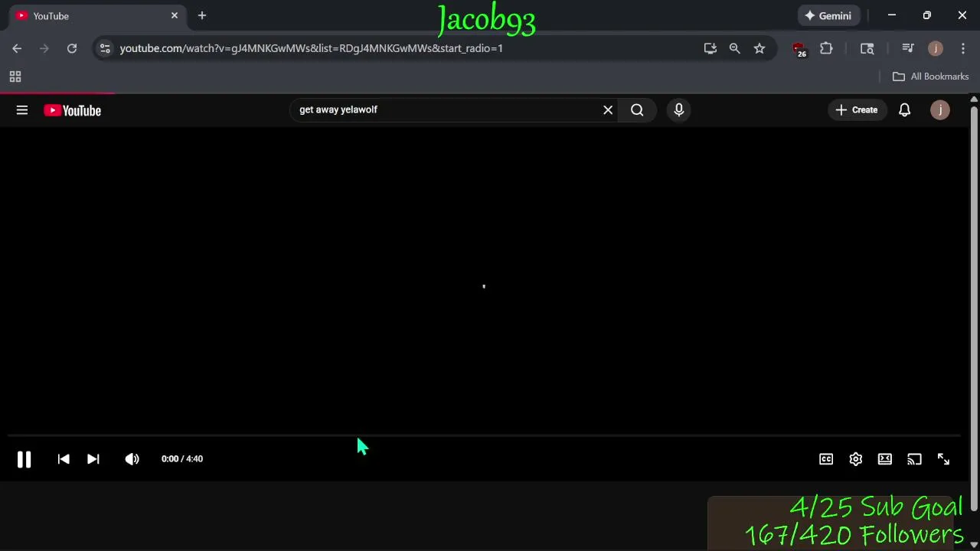Open the Gemini button
This screenshot has height=551, width=980.
click(829, 15)
